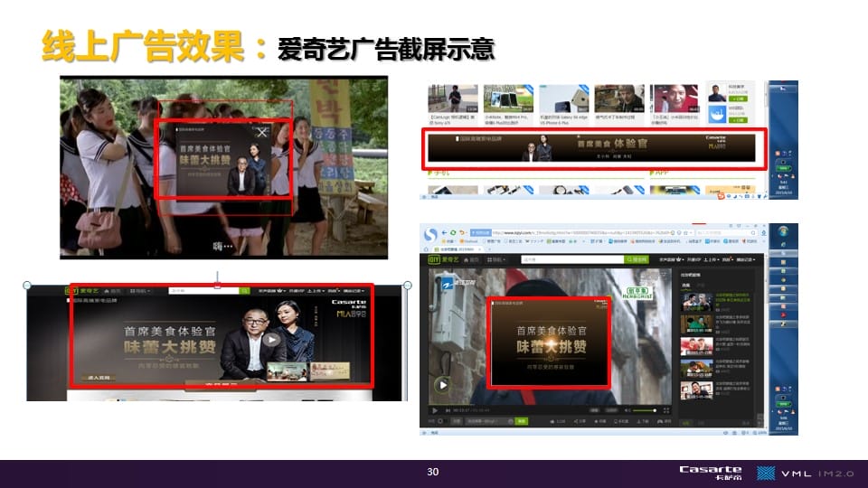The height and width of the screenshot is (488, 868).
Task: Open the beige thumbnail on the banner
Action: (x=330, y=371)
